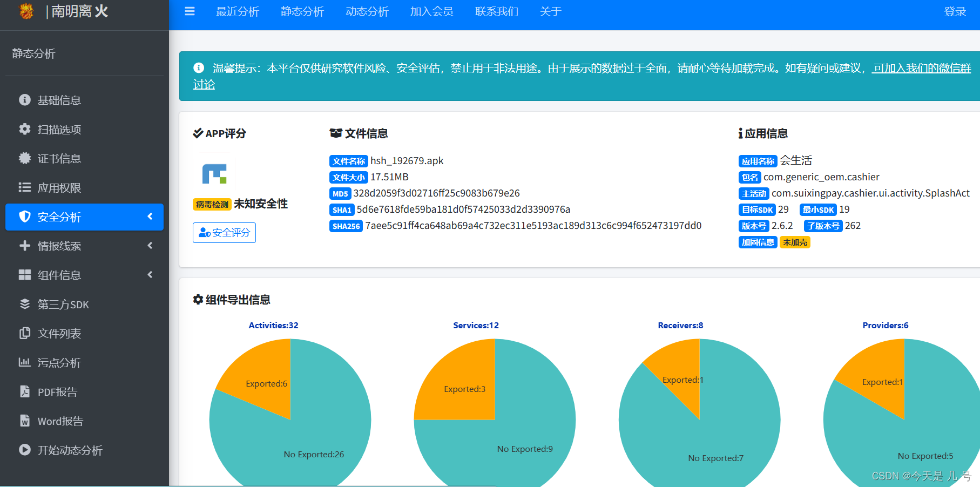980x487 pixels.
Task: Click the 病毒检测 badge
Action: click(x=212, y=204)
